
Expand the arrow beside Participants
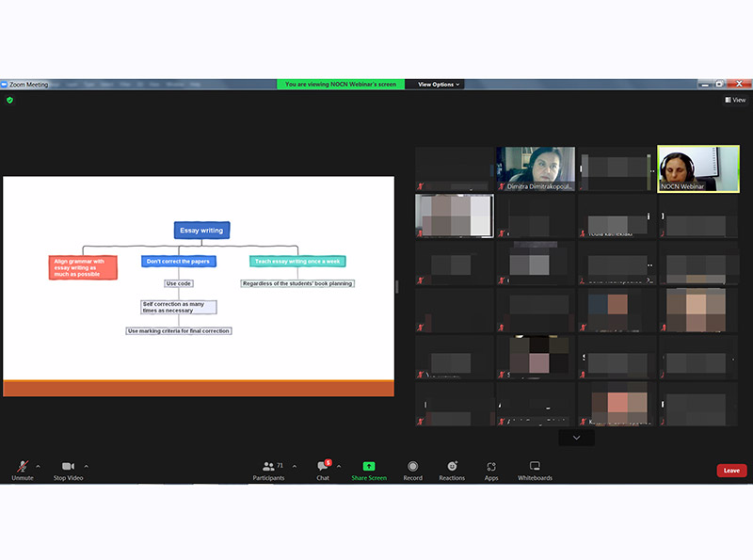[x=294, y=466]
